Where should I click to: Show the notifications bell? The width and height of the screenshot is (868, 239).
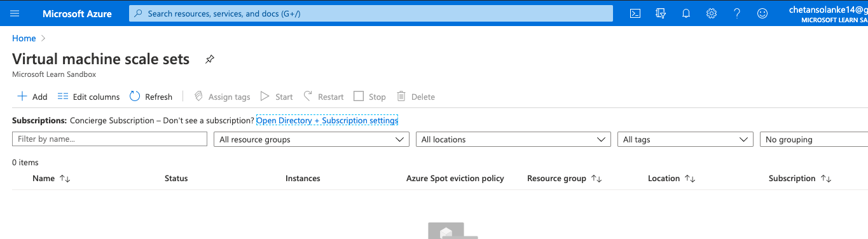[686, 13]
